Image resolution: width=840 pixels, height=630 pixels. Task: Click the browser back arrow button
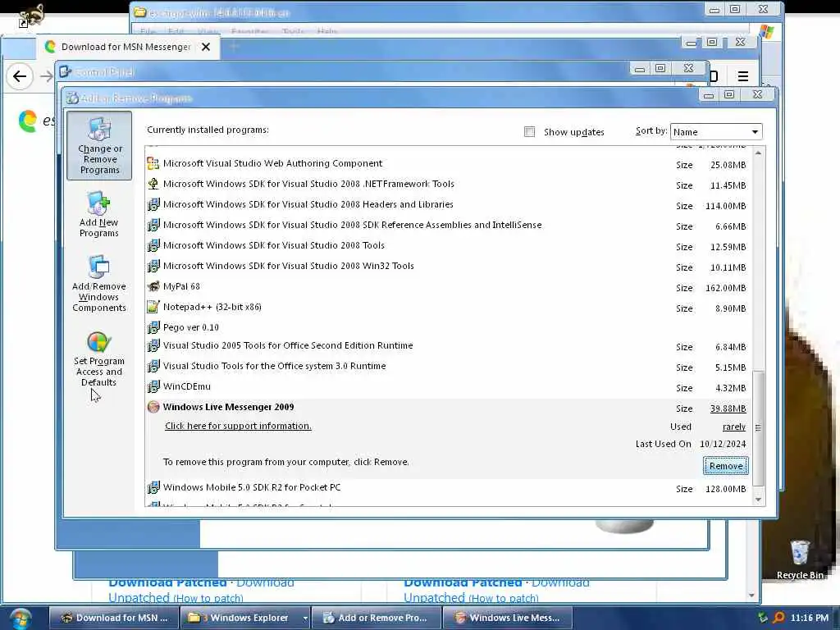point(20,76)
